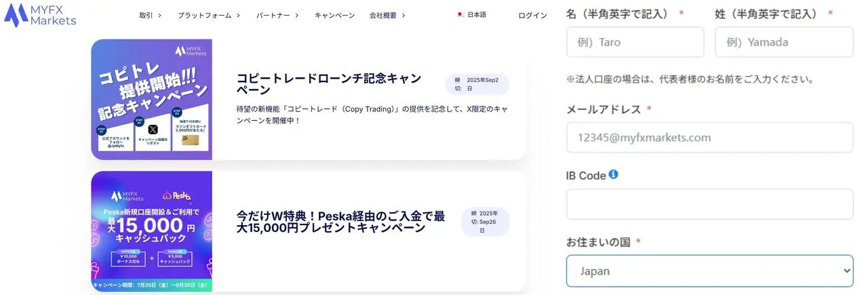868x295 pixels.
Task: Click the メールアドレス field label
Action: pos(604,109)
